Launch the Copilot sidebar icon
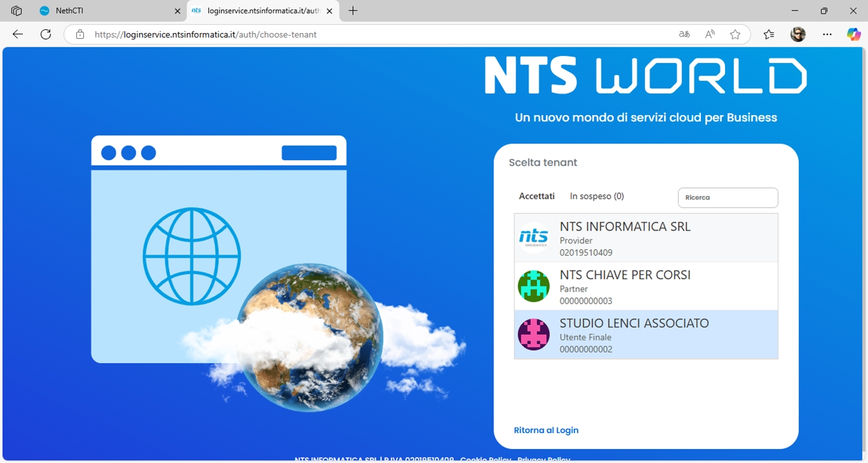The image size is (868, 463). tap(854, 34)
